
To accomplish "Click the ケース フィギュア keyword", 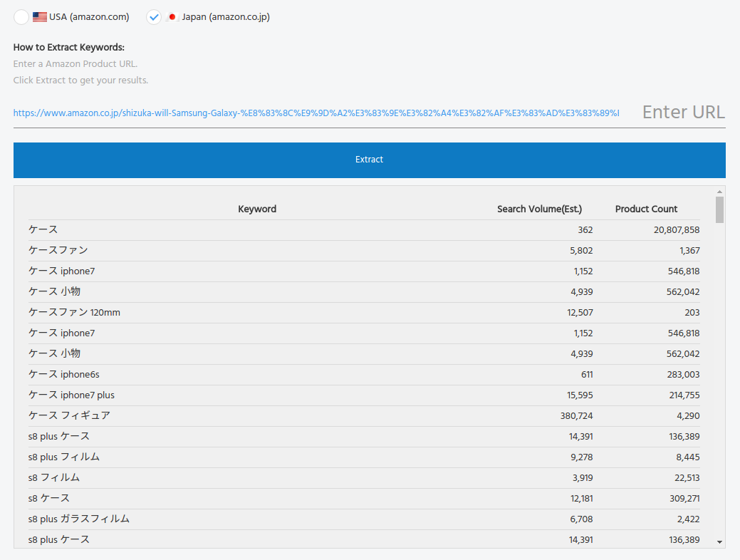I will pos(69,416).
